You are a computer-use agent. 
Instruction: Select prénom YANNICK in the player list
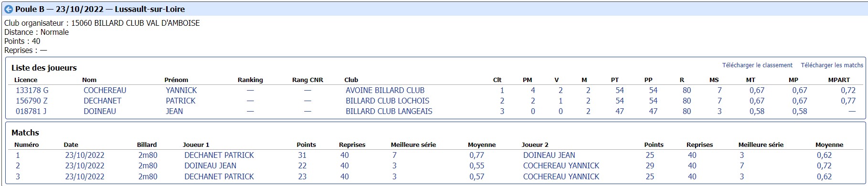[181, 90]
